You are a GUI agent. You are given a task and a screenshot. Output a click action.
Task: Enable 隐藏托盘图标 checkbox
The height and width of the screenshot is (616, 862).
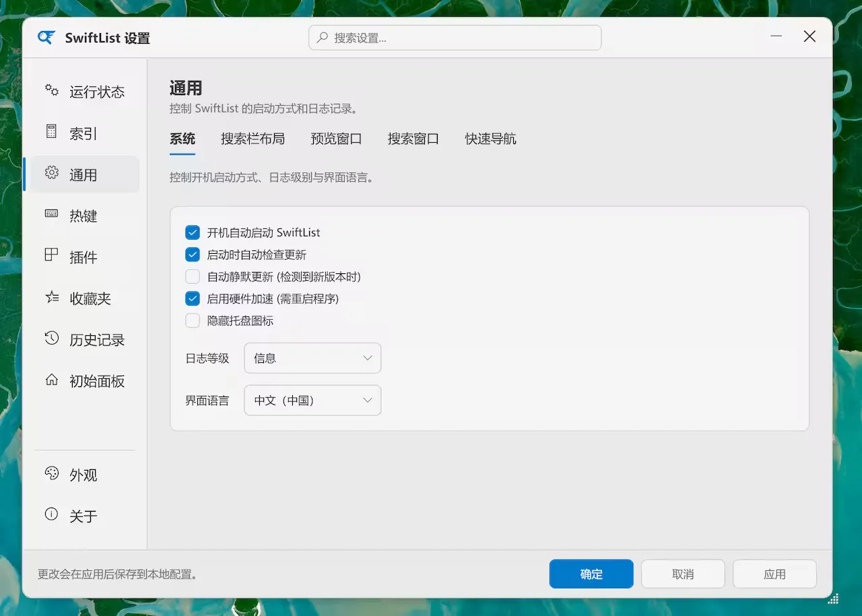coord(193,321)
